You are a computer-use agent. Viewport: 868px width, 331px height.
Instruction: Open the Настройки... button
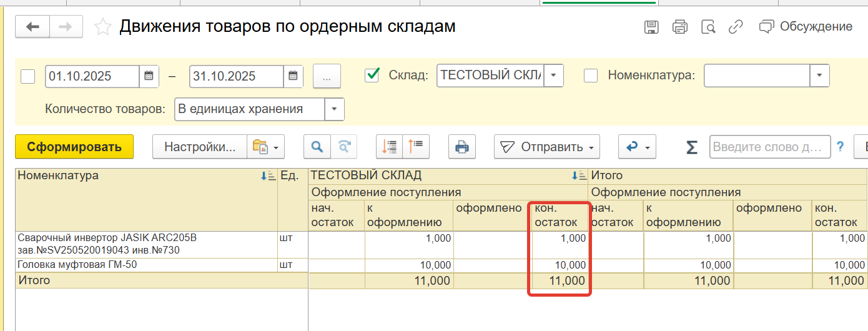[x=199, y=147]
